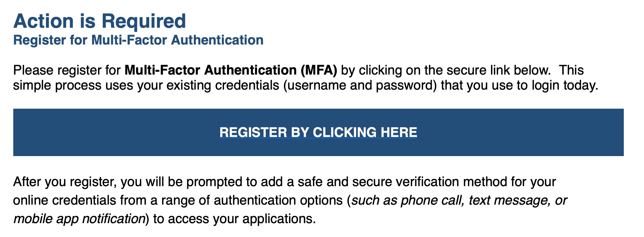Click the phrase simple process
Viewport: 644px width, 237px height.
pos(57,86)
